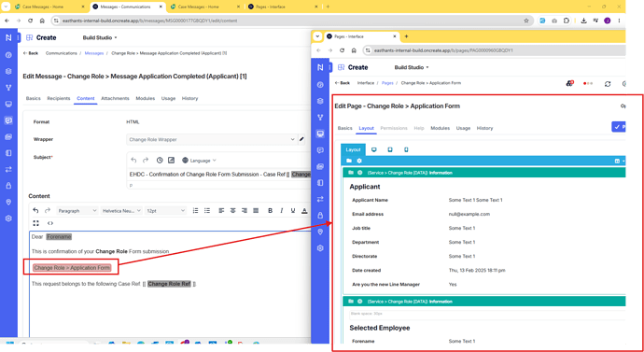Center-align text in content editor

233,211
